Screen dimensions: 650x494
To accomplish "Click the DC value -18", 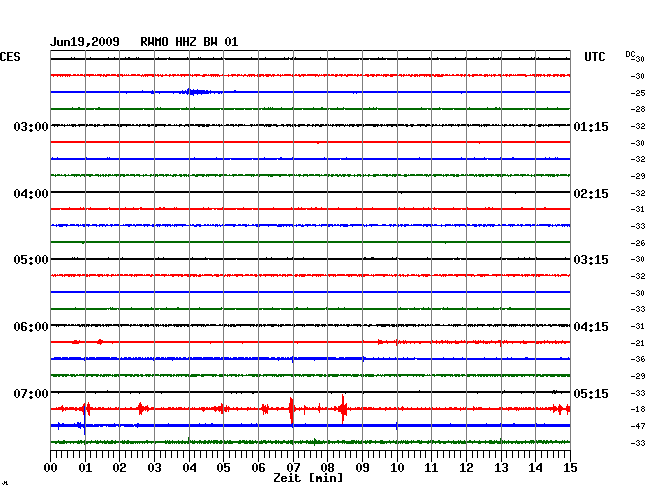I will 638,409.
